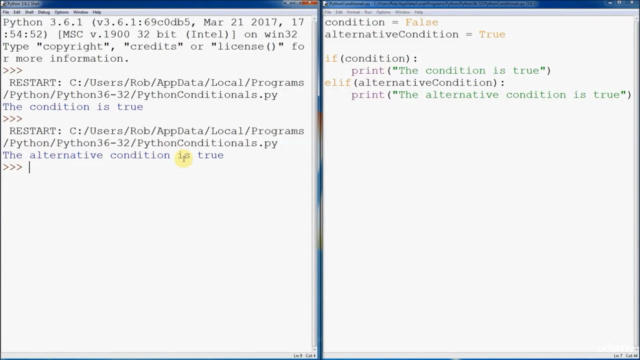Minimize the Python Shell window
The height and width of the screenshot is (360, 640).
coord(287,3)
